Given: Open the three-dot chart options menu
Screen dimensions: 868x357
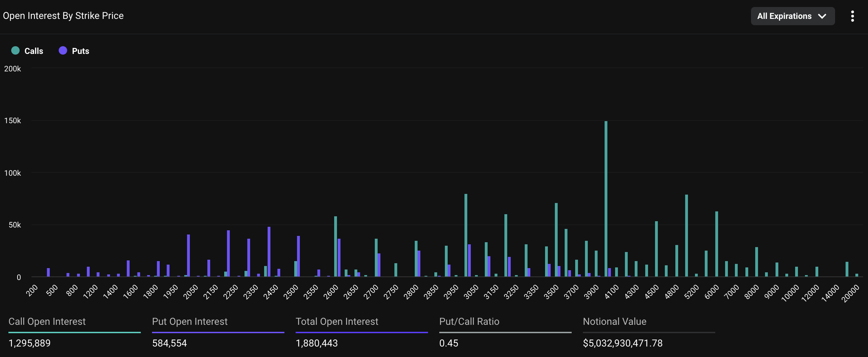Looking at the screenshot, I should tap(852, 16).
